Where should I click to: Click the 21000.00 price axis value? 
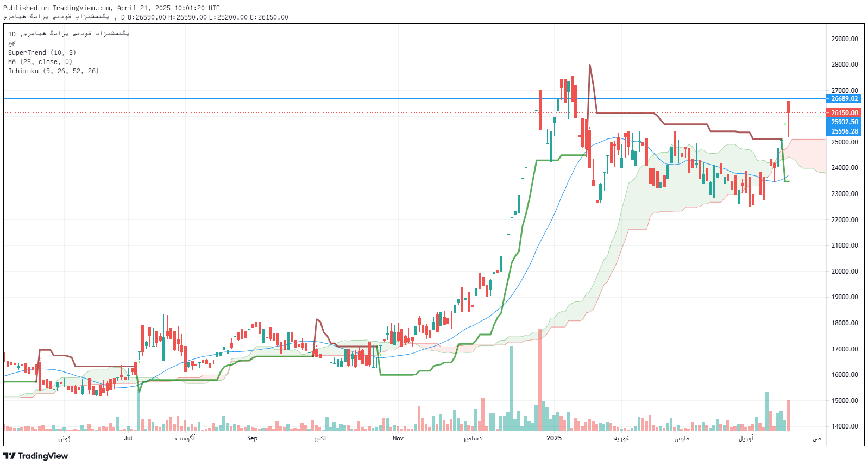[845, 245]
